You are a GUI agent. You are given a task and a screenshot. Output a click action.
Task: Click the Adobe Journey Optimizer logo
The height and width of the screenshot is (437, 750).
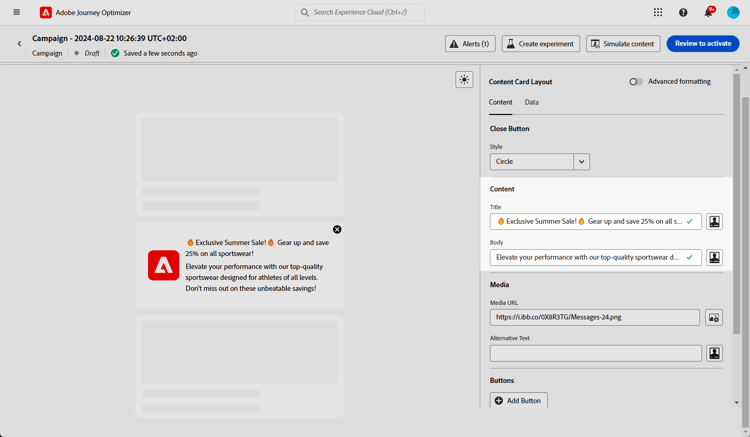(x=45, y=12)
